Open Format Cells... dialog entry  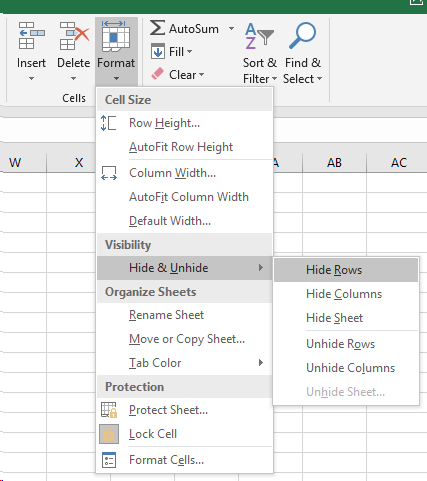coord(185,460)
